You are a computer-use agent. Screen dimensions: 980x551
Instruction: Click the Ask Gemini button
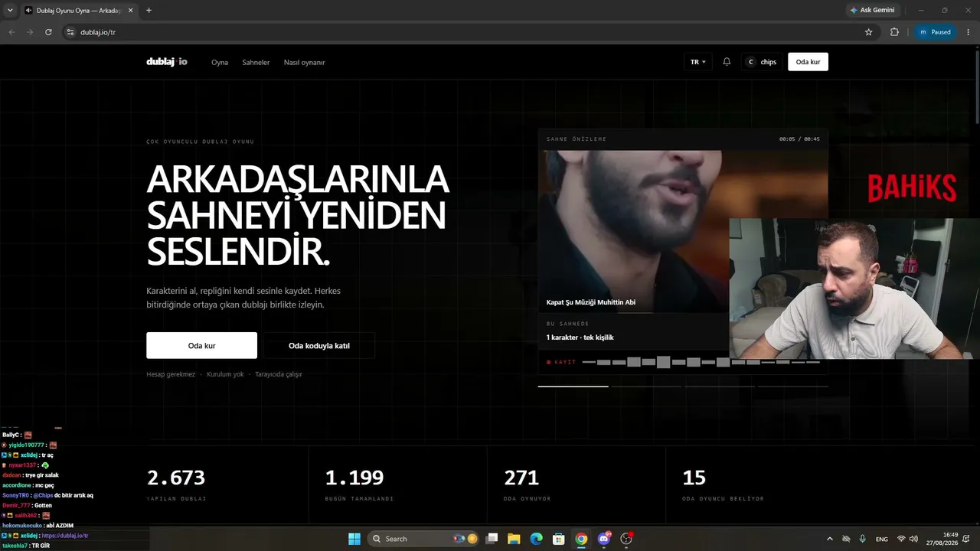[x=872, y=11]
